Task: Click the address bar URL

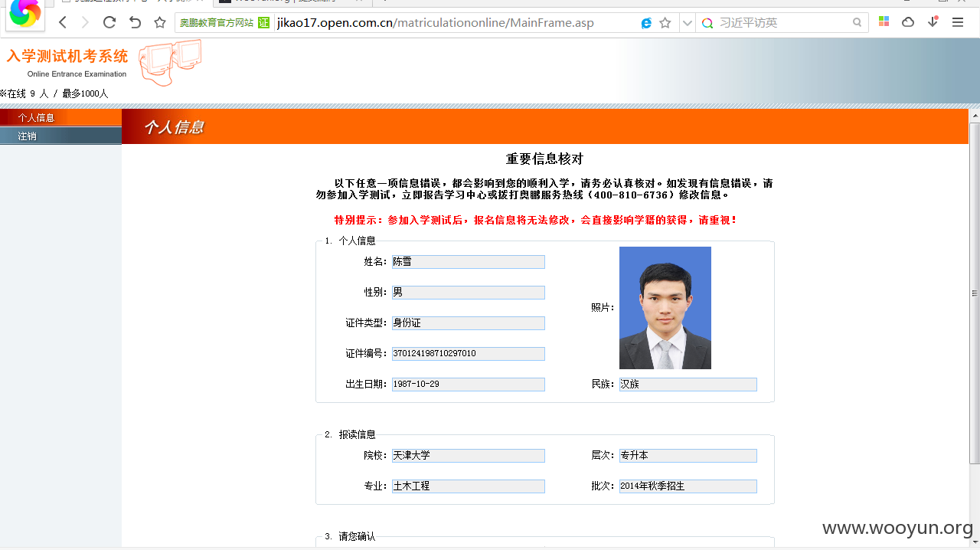Action: click(x=436, y=23)
